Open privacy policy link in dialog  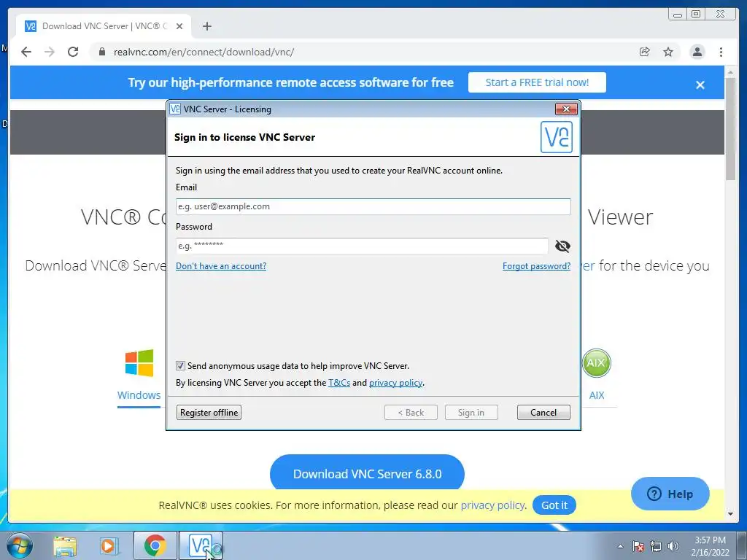click(395, 382)
